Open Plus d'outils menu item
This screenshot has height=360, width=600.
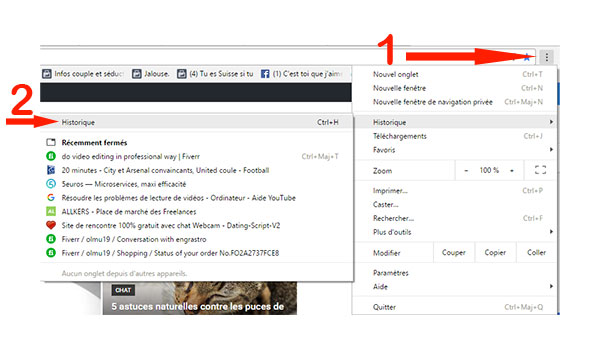[x=455, y=232]
